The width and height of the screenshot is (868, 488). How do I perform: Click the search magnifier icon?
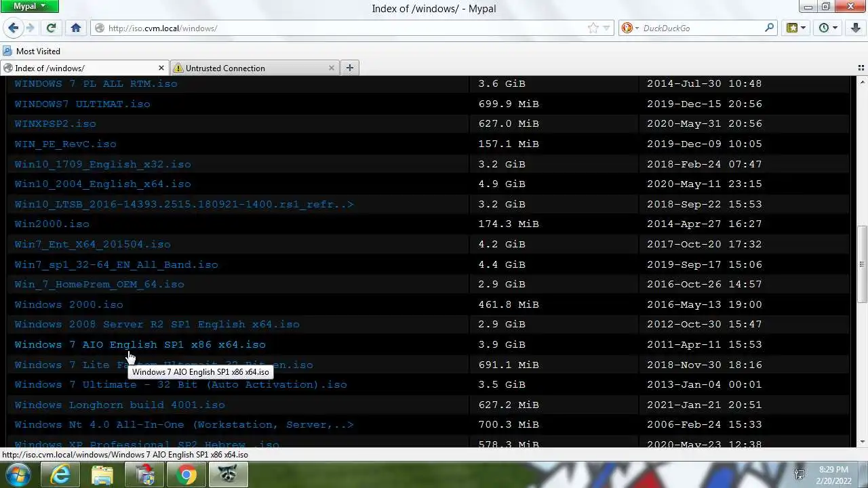point(769,28)
